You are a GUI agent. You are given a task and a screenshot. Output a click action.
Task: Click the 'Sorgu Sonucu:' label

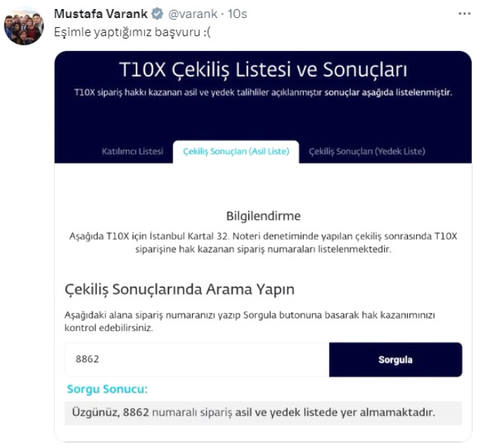(x=107, y=389)
